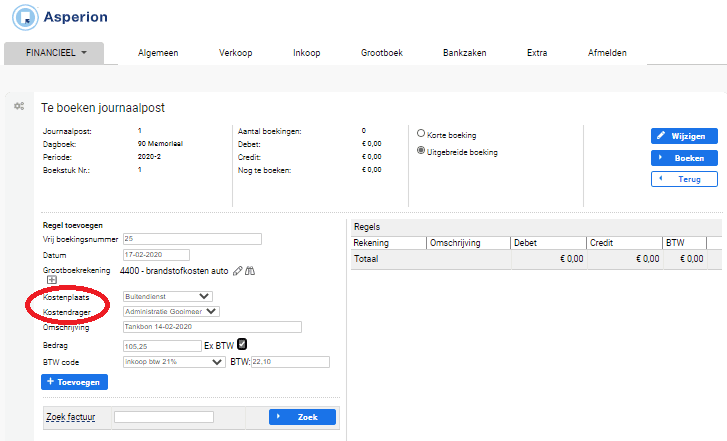
Task: Click the 'Te boeken journaalpost' heading
Action: coord(103,108)
